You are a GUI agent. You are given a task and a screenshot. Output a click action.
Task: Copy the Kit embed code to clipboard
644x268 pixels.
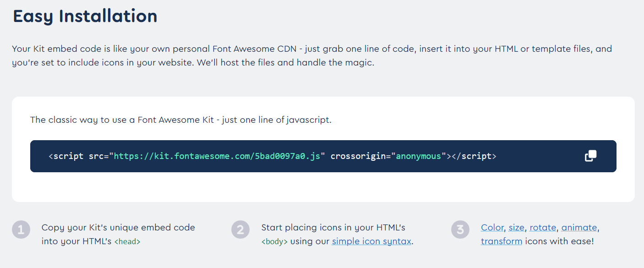pos(591,156)
